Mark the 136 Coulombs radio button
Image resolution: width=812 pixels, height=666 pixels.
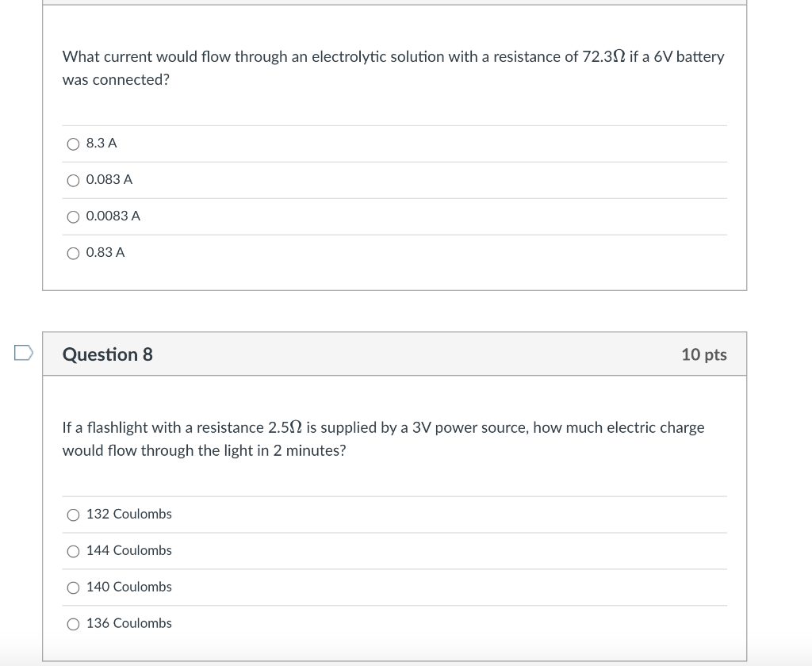(x=73, y=624)
